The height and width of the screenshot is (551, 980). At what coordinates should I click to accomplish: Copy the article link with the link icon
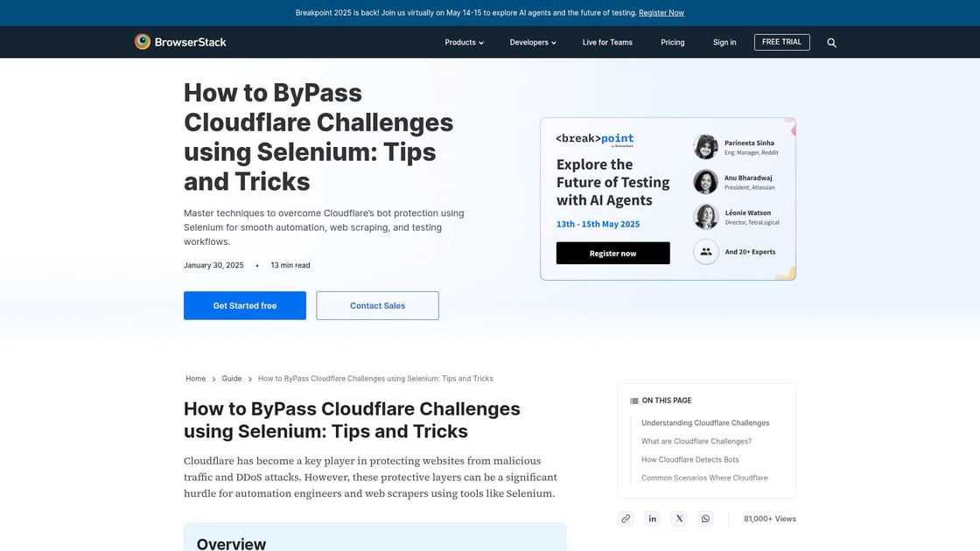(626, 519)
